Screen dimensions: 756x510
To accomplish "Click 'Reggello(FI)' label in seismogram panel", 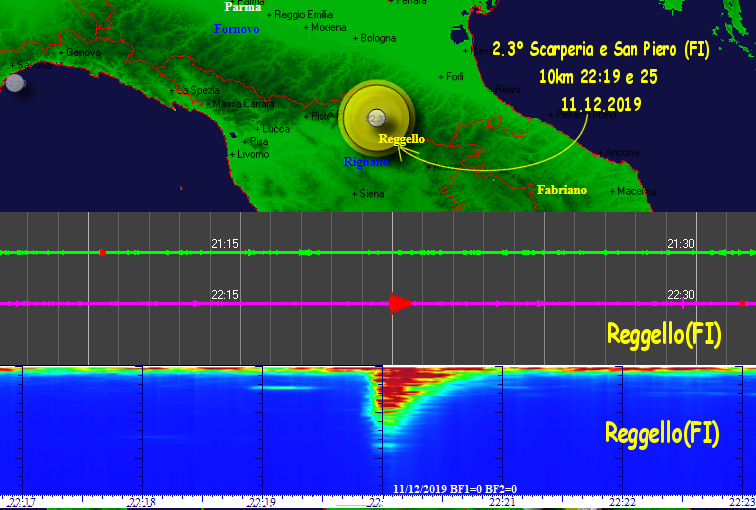I will coord(664,334).
